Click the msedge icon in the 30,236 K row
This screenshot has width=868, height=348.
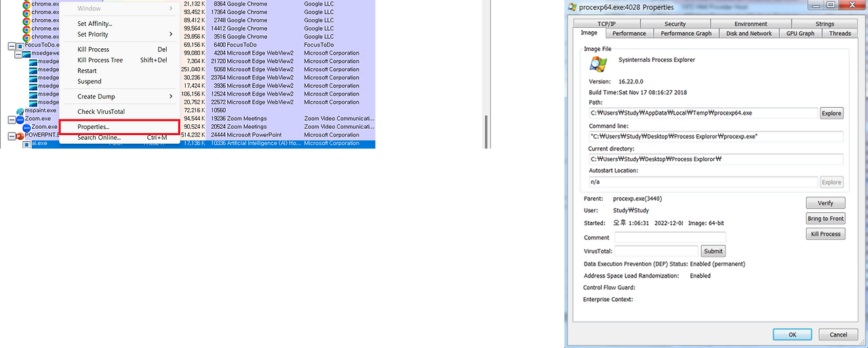(33, 78)
